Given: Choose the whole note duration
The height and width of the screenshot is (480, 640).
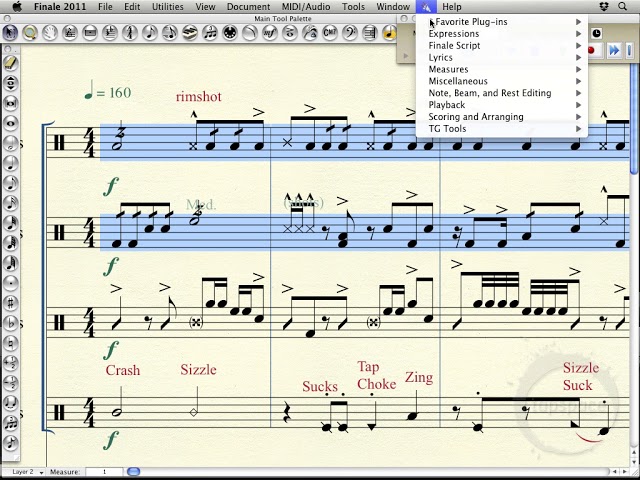Looking at the screenshot, I should tap(11, 123).
